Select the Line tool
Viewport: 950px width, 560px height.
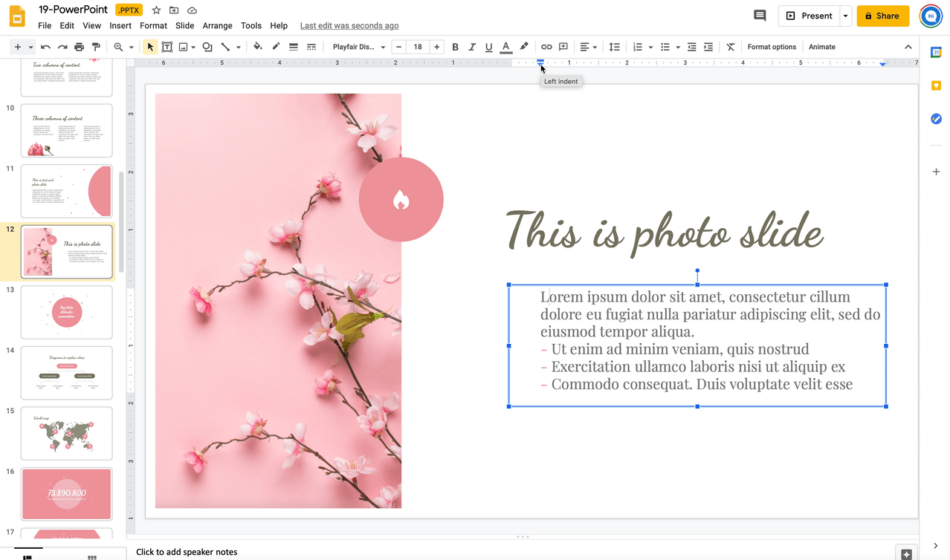[x=225, y=47]
